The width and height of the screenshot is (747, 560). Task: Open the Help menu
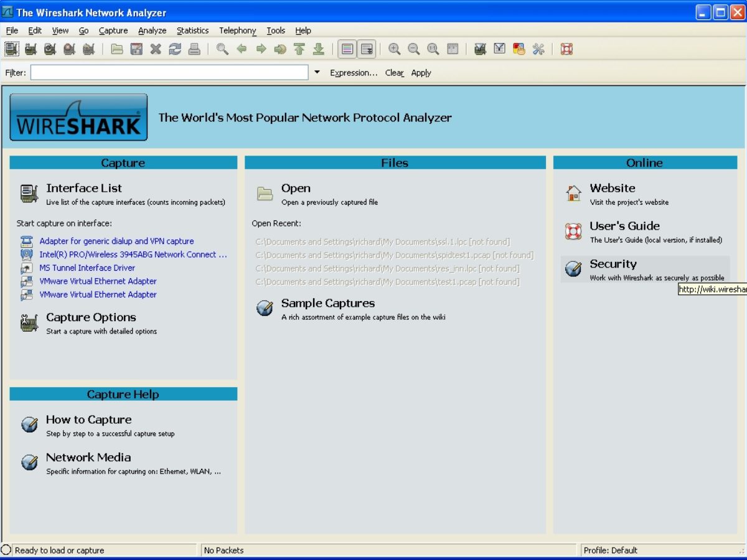click(x=303, y=30)
